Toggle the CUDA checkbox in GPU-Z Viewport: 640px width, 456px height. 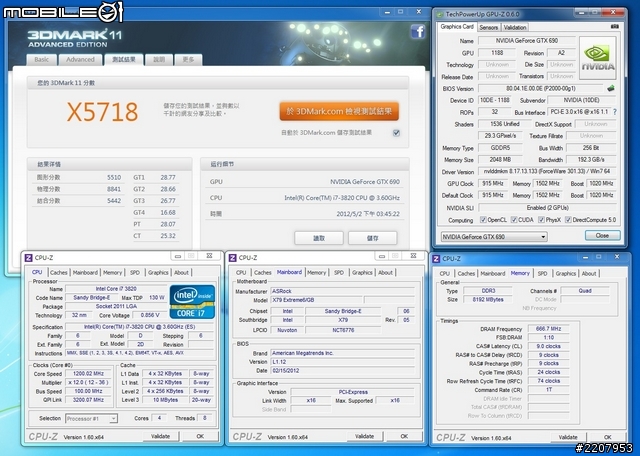[x=514, y=220]
